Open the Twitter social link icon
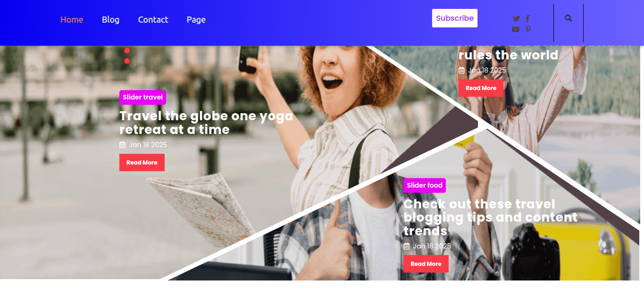The image size is (644, 306). pos(516,19)
